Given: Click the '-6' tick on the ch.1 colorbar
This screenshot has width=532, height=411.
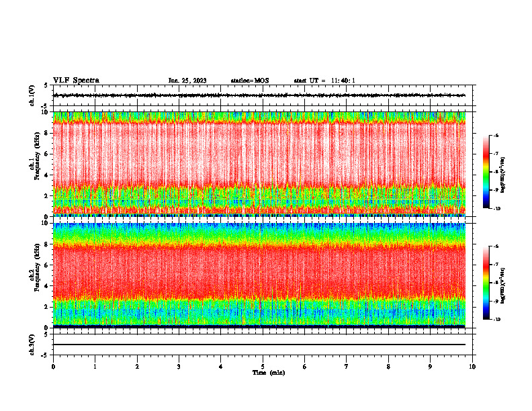Looking at the screenshot, I should [x=496, y=136].
